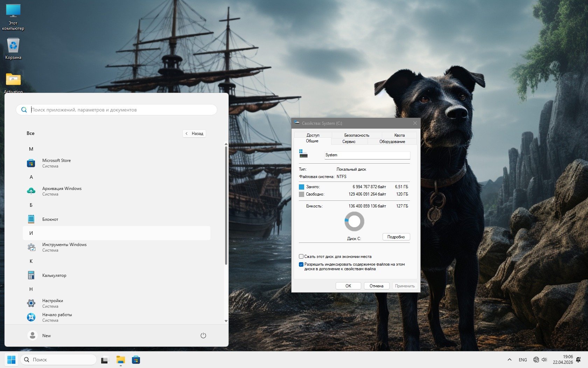The width and height of the screenshot is (588, 368).
Task: Click the letter И section header
Action: coord(31,233)
